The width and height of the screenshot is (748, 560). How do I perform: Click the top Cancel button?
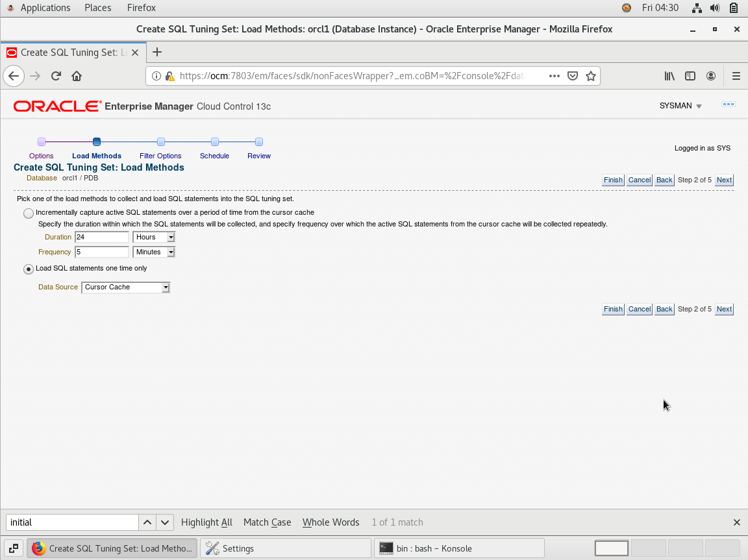coord(639,180)
